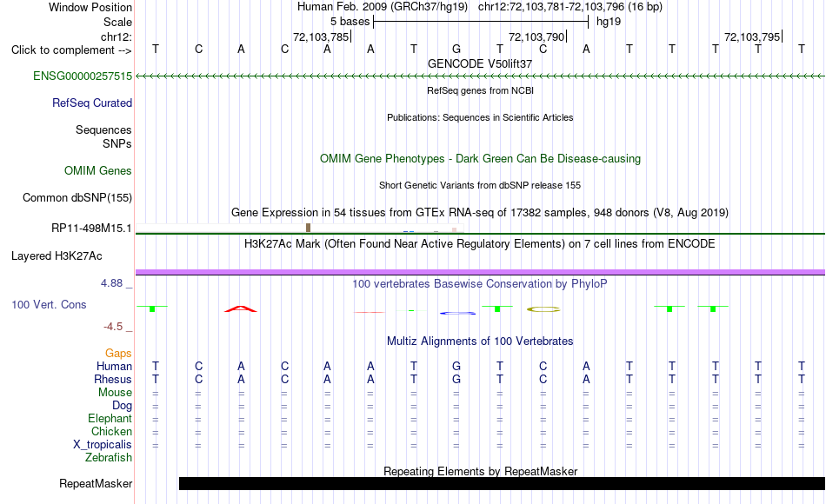Open Layered H3K27Ac track label
Image resolution: width=826 pixels, height=504 pixels.
click(57, 256)
